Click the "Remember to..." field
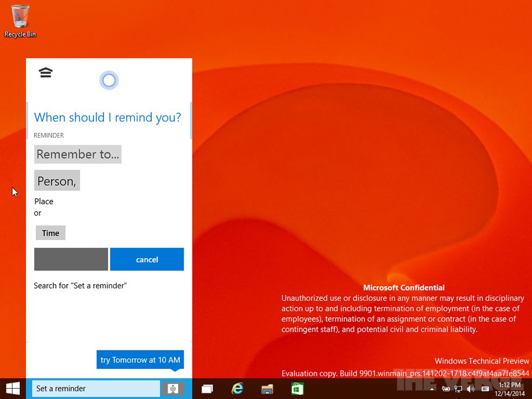The height and width of the screenshot is (399, 532). click(x=78, y=154)
